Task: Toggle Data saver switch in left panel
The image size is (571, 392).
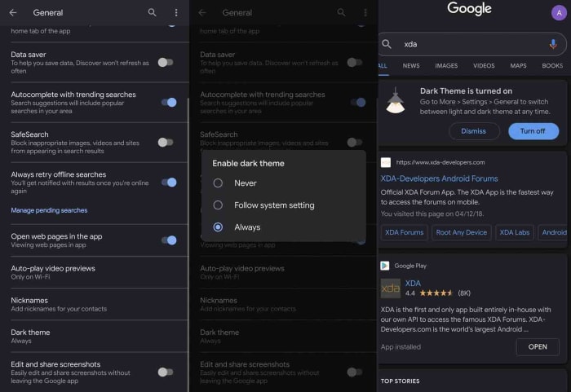Action: (166, 62)
